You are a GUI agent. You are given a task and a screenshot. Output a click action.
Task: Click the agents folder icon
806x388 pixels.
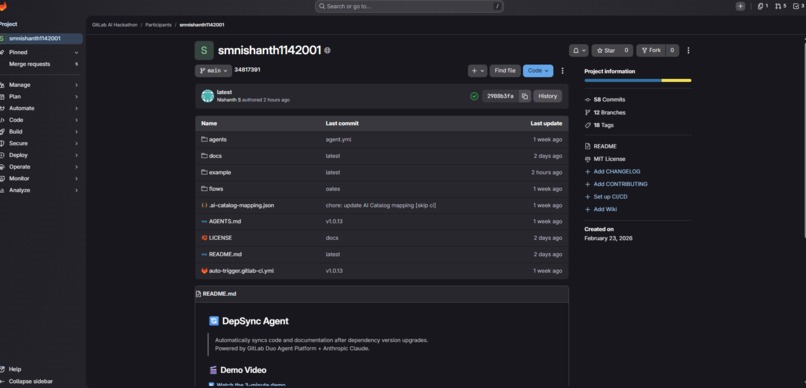click(x=204, y=139)
